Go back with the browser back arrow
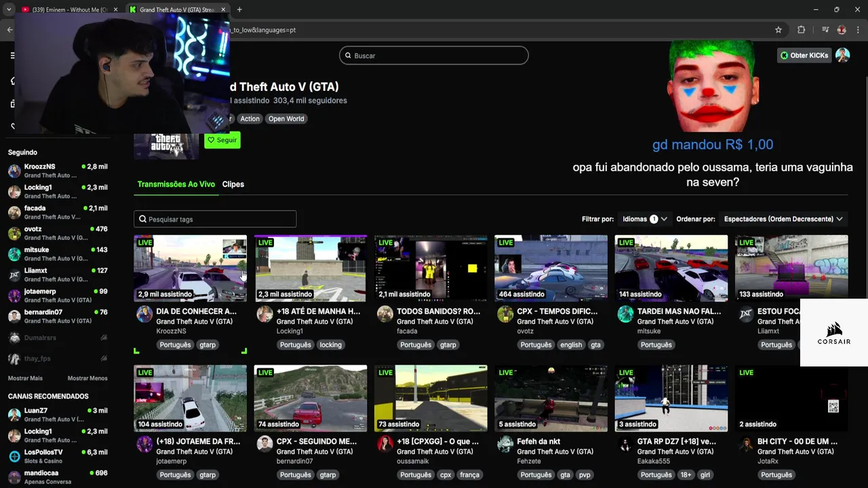Screen dimensions: 868x488 9,30
